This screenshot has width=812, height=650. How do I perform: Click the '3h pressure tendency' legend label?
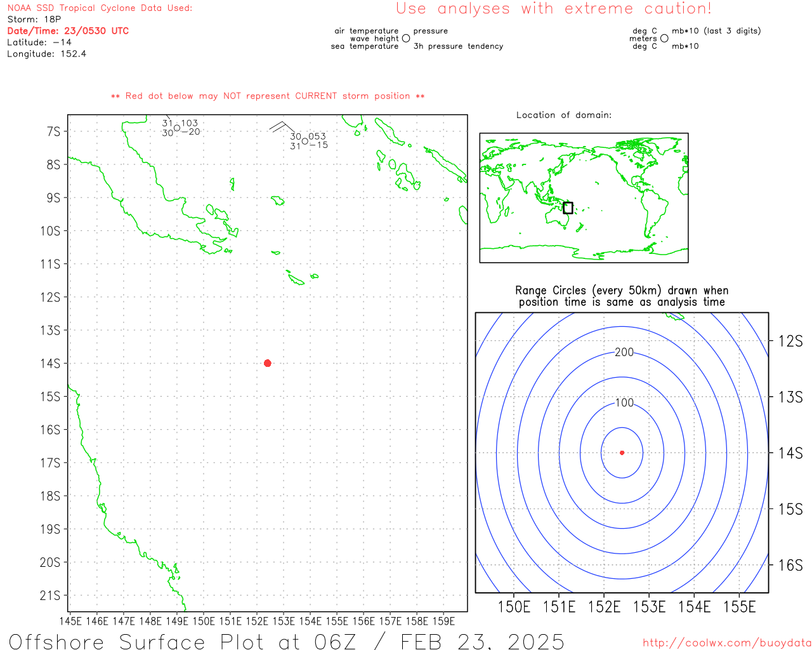pos(458,46)
